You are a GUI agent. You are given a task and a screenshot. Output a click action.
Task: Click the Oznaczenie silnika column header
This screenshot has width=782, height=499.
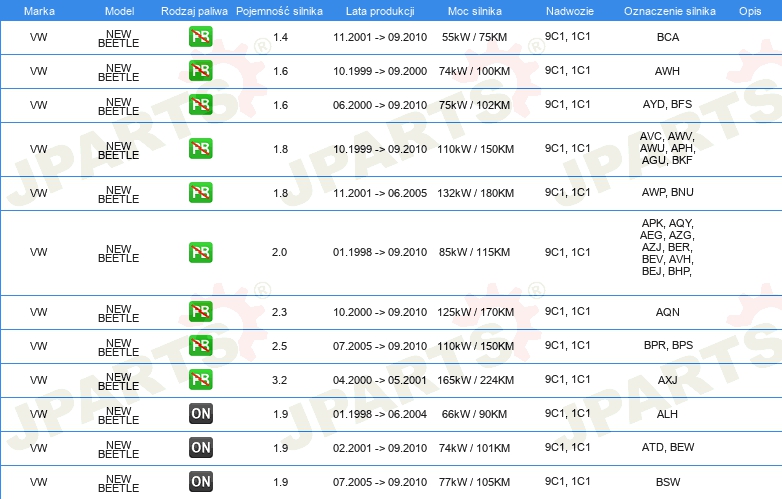670,11
